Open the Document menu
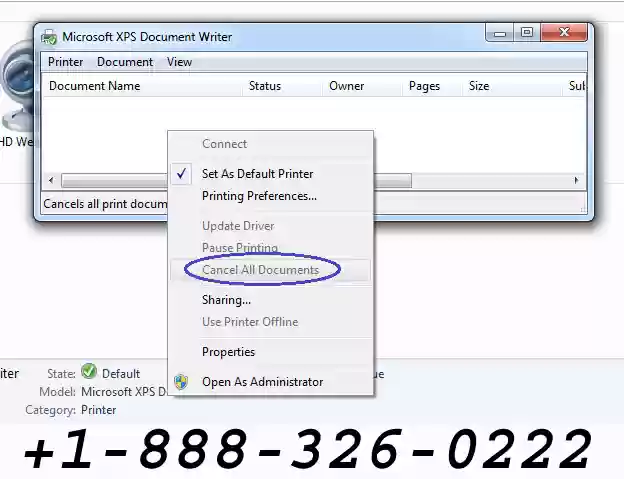This screenshot has height=479, width=624. click(x=125, y=62)
